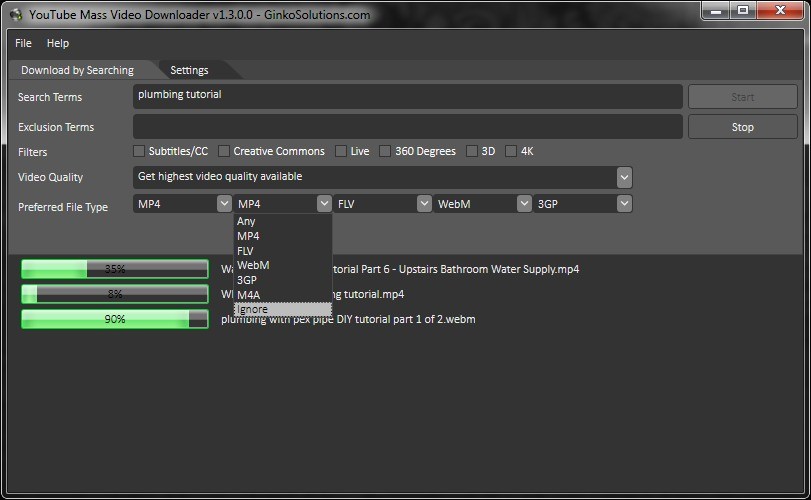Close the YouTube Mass Video Downloader window
The image size is (811, 500).
780,10
